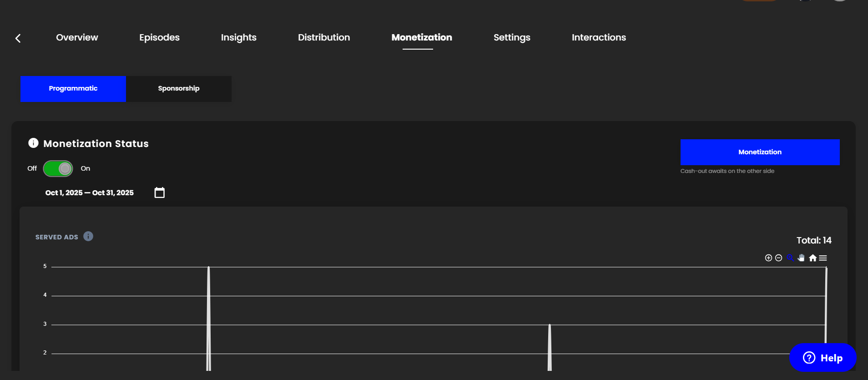
Task: Click the y-axis label 3
Action: tap(45, 324)
